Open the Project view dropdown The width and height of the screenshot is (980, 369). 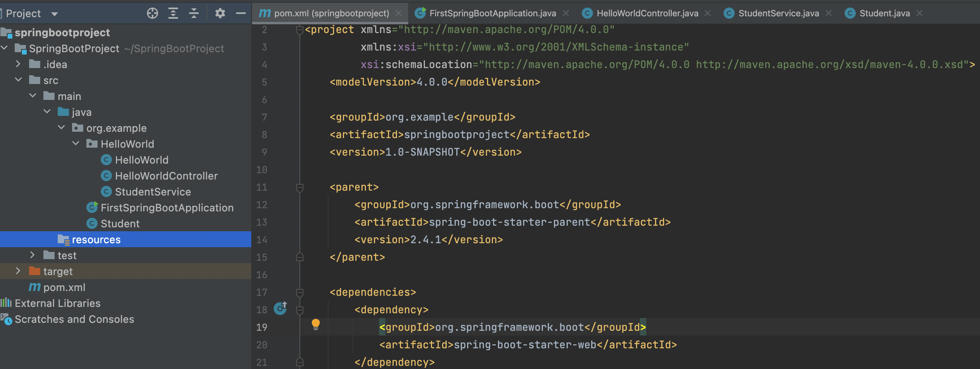click(x=55, y=13)
